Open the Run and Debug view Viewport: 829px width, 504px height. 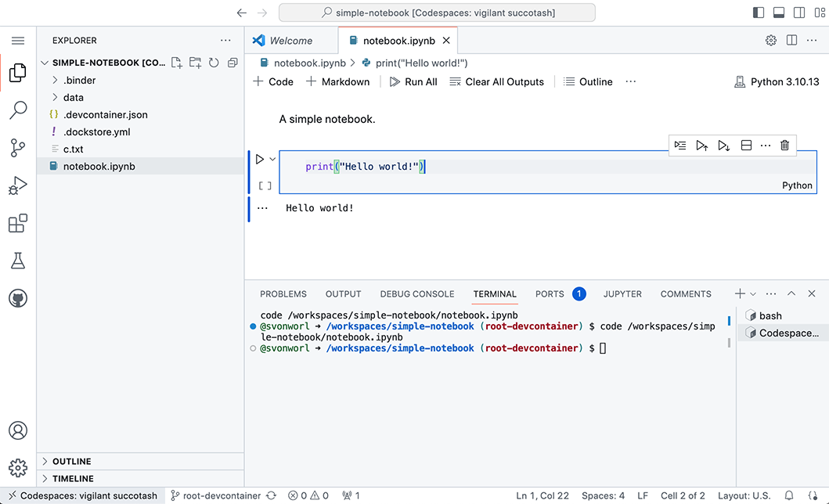tap(17, 185)
